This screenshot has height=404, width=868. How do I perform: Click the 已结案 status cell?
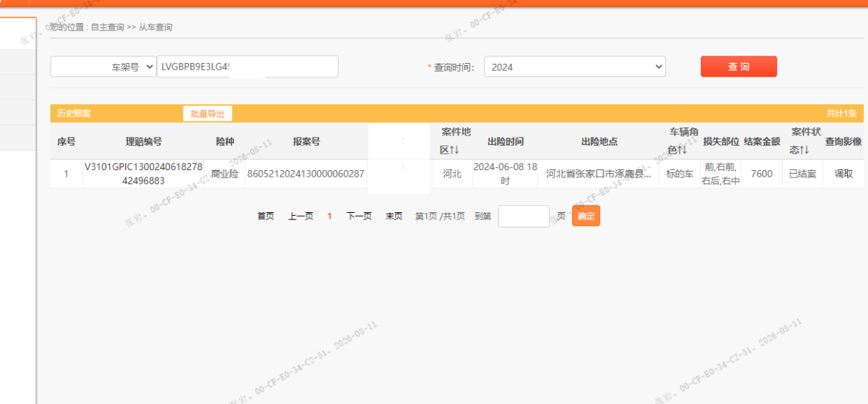[x=802, y=174]
